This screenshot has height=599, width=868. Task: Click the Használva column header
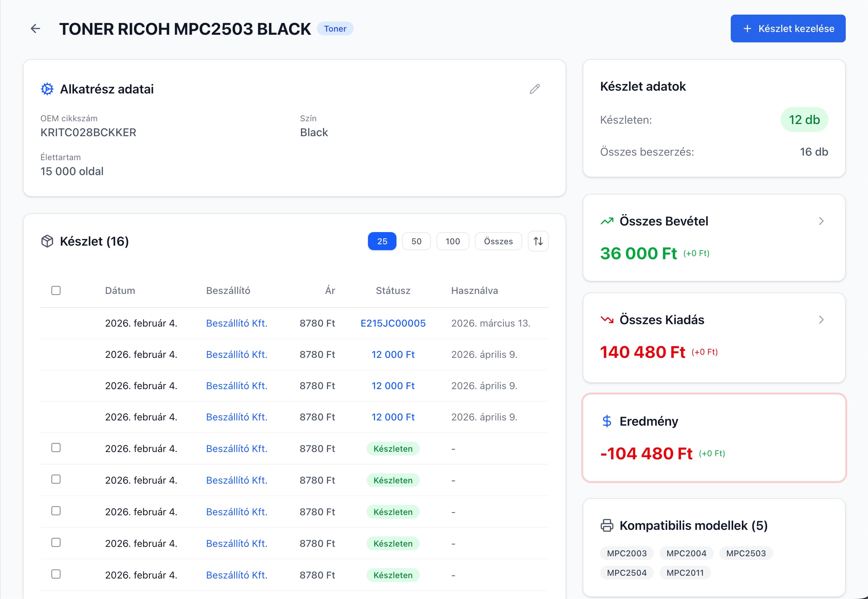474,290
